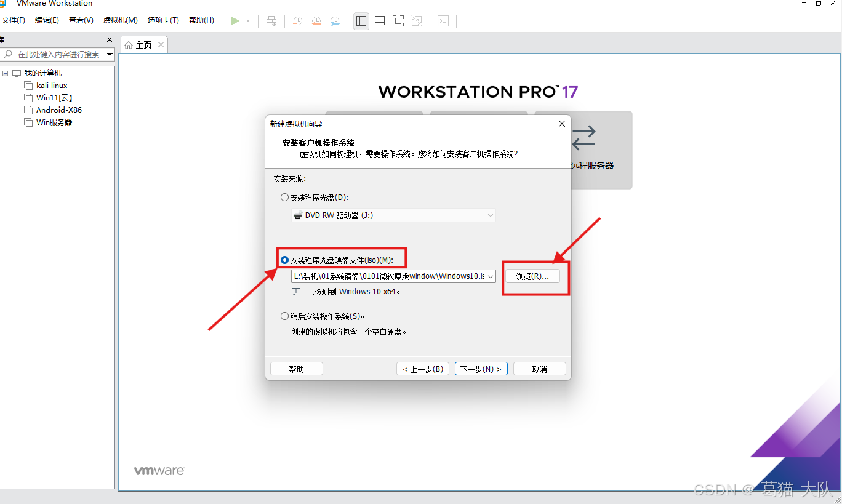Viewport: 842px width, 504px height.
Task: Toggle the thumbnail bar view icon
Action: point(380,21)
